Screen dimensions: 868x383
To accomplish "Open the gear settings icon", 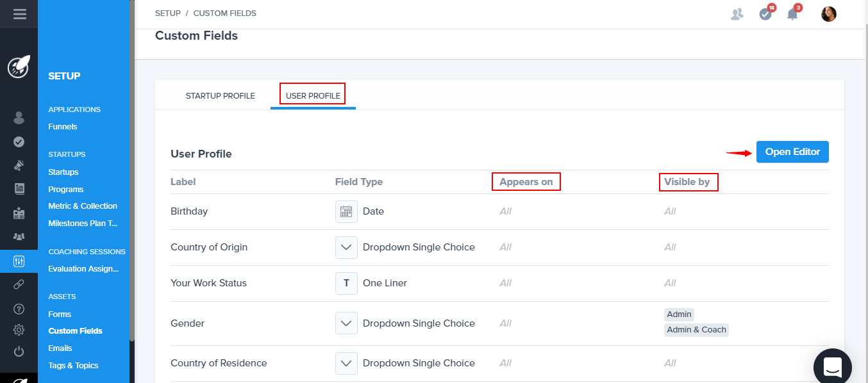I will pos(19,330).
